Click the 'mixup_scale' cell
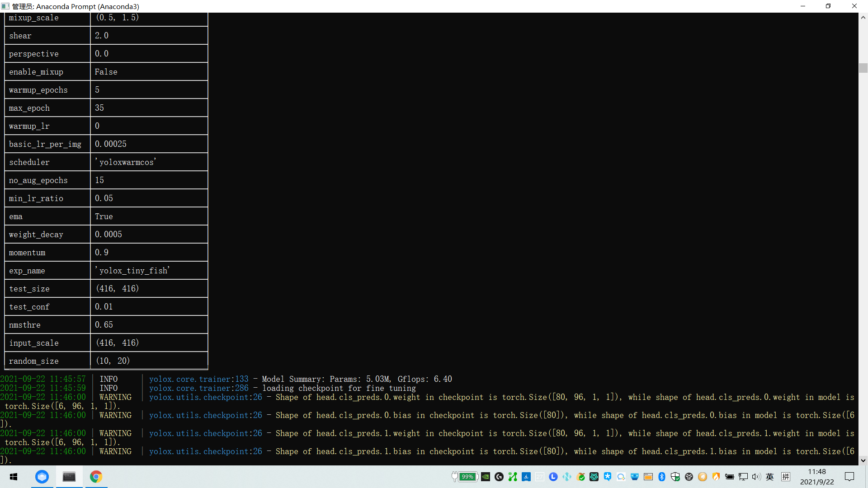 pos(47,19)
